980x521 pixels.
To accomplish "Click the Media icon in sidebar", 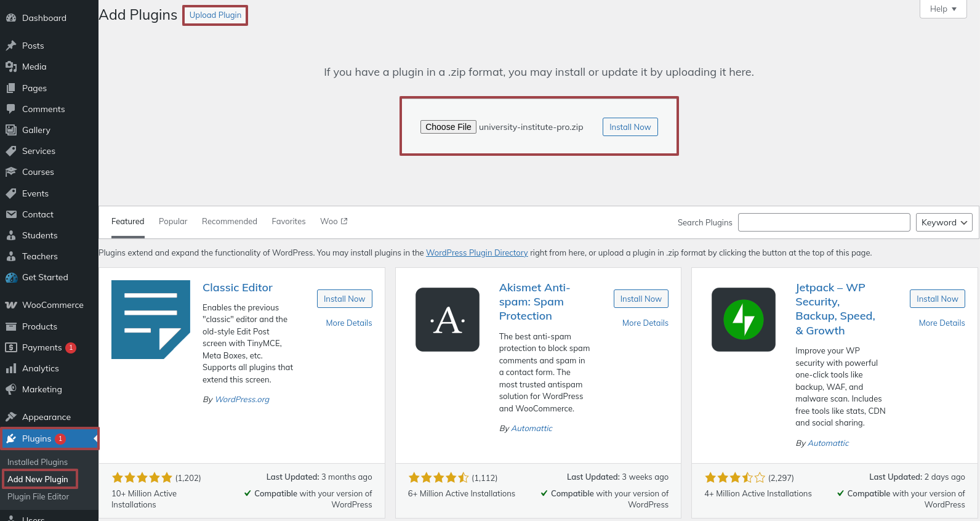I will (x=11, y=67).
